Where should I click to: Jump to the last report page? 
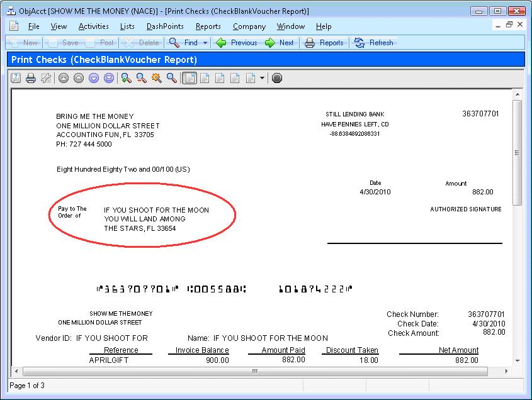(x=109, y=78)
